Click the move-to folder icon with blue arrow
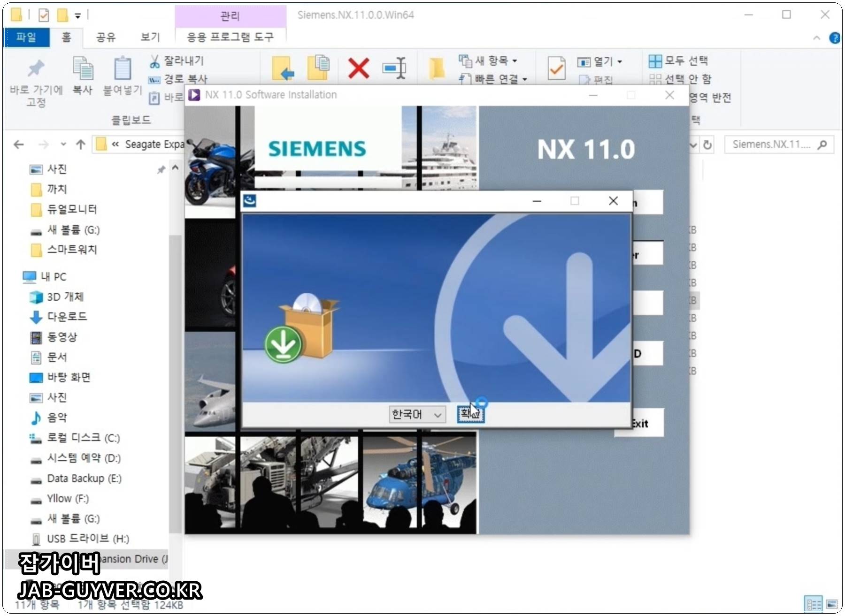Screen dimensions: 845x616 [x=284, y=68]
